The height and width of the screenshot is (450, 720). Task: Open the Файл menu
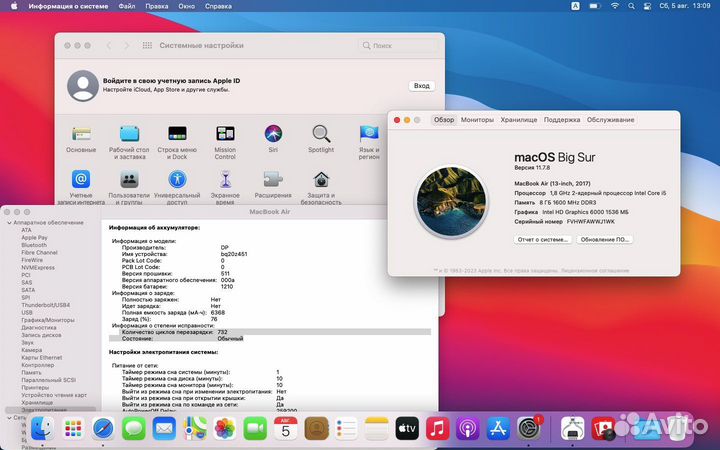click(x=127, y=6)
